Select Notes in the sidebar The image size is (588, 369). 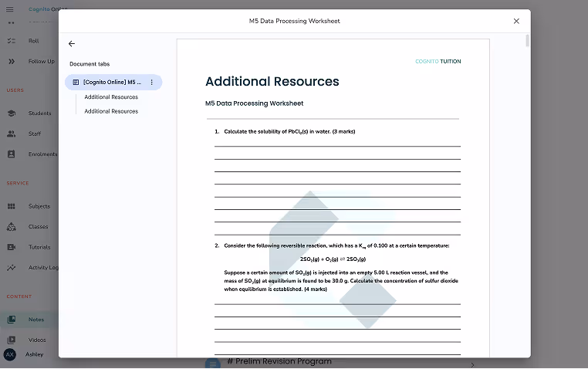(x=36, y=320)
